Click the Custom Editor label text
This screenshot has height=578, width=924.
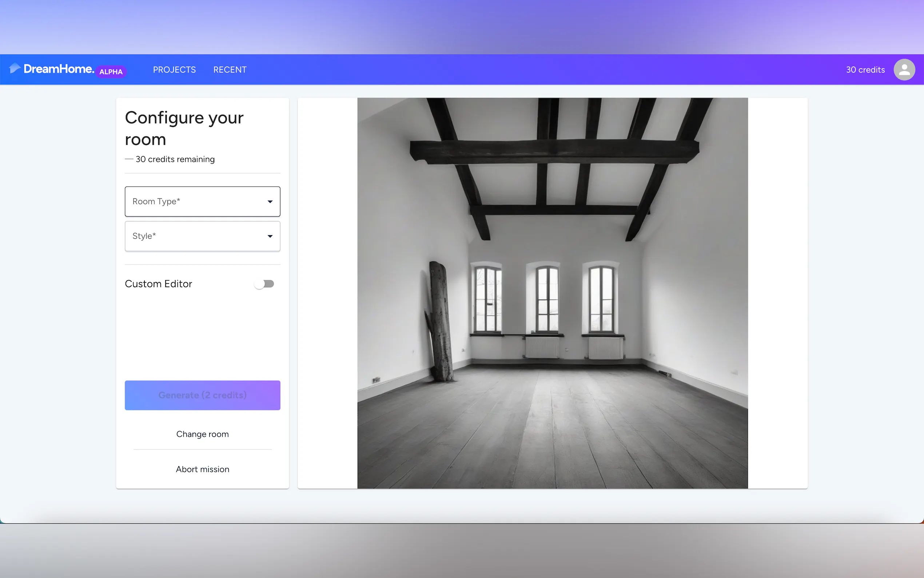tap(158, 284)
